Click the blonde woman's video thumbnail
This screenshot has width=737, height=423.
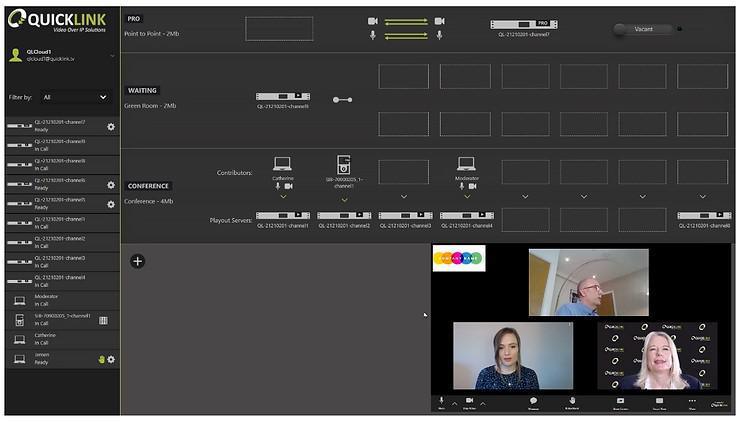tap(657, 356)
